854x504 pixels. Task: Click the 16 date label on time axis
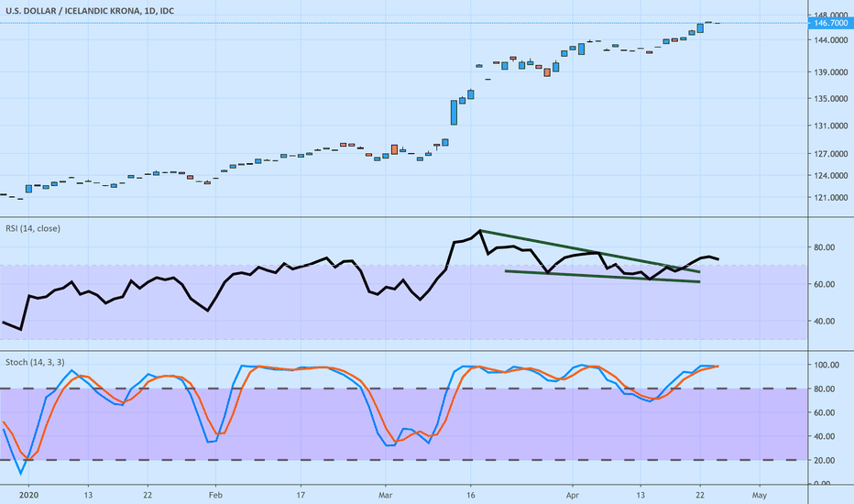[x=471, y=495]
